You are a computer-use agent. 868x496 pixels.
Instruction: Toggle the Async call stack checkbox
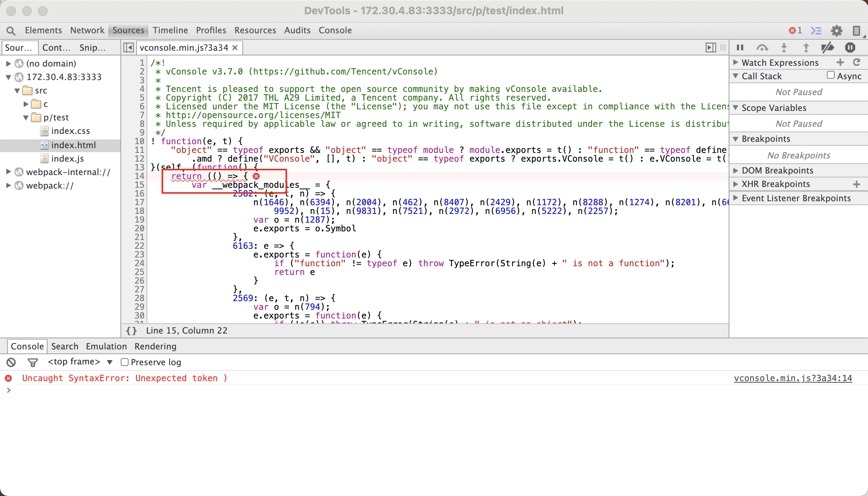(x=830, y=76)
